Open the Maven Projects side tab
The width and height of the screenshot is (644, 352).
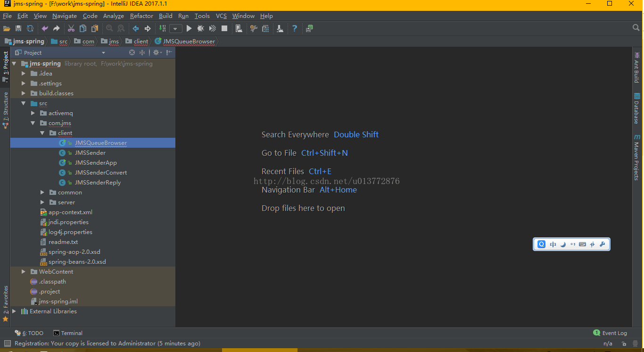pos(636,157)
